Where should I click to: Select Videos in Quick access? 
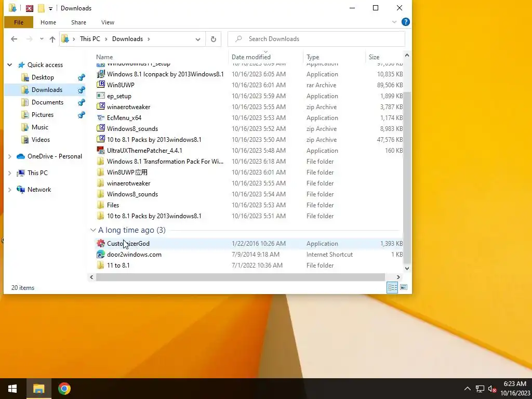pyautogui.click(x=41, y=140)
